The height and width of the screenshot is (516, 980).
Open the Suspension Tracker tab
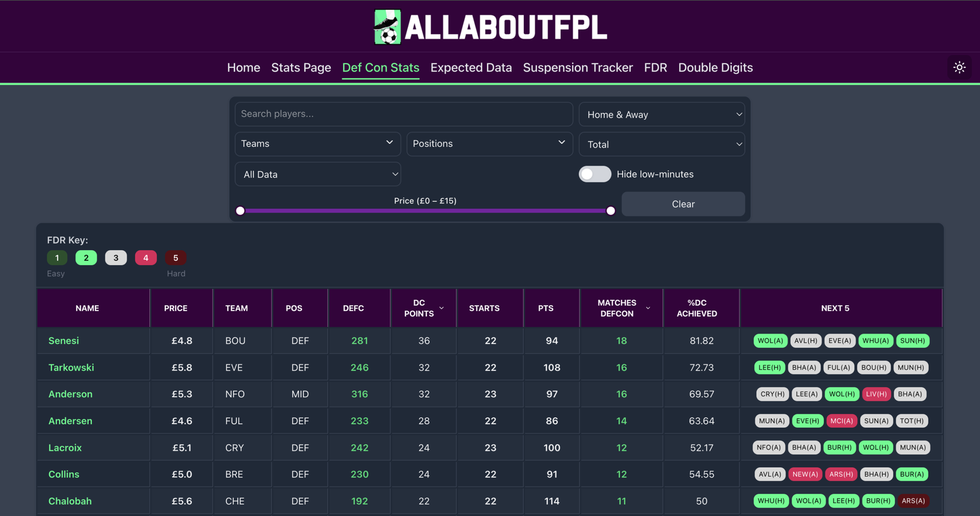coord(578,67)
